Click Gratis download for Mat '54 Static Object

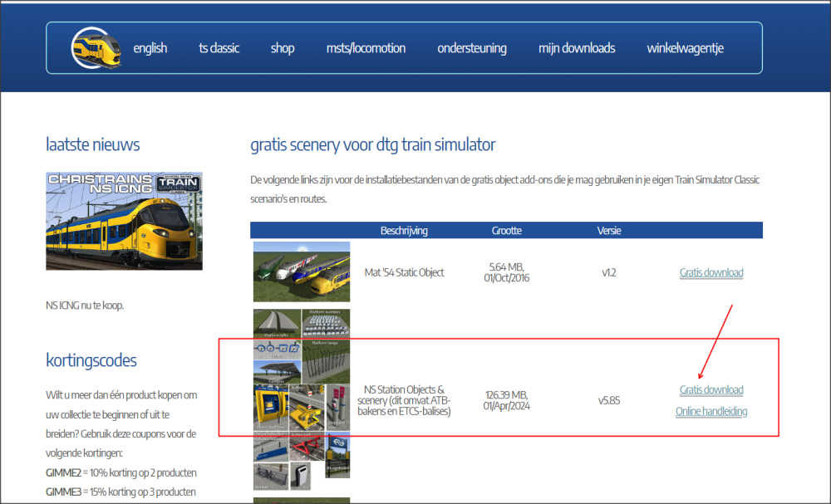coord(711,272)
